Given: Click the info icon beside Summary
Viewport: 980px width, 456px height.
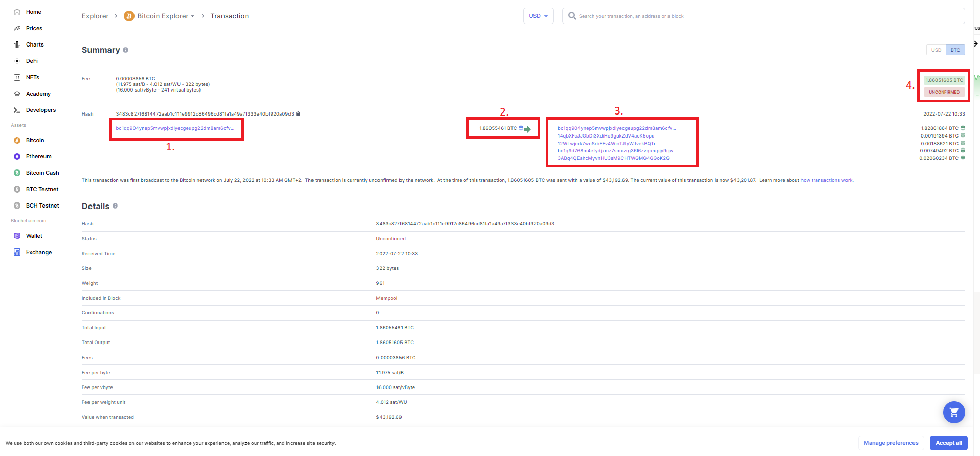Looking at the screenshot, I should point(125,50).
